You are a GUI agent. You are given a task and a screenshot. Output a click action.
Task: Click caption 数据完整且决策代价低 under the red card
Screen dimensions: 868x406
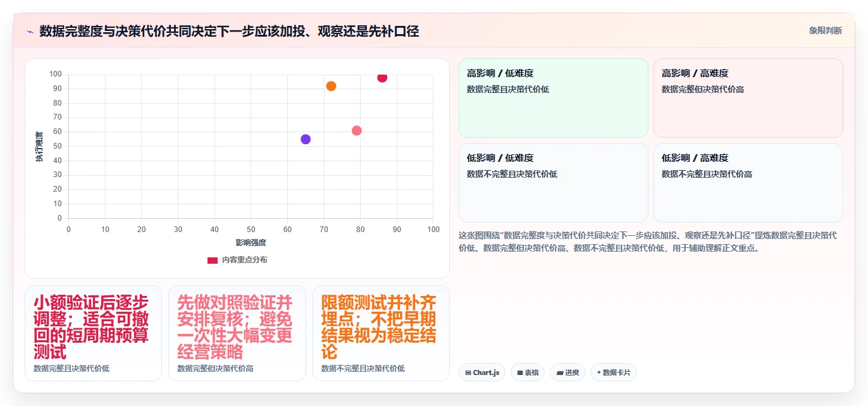71,369
